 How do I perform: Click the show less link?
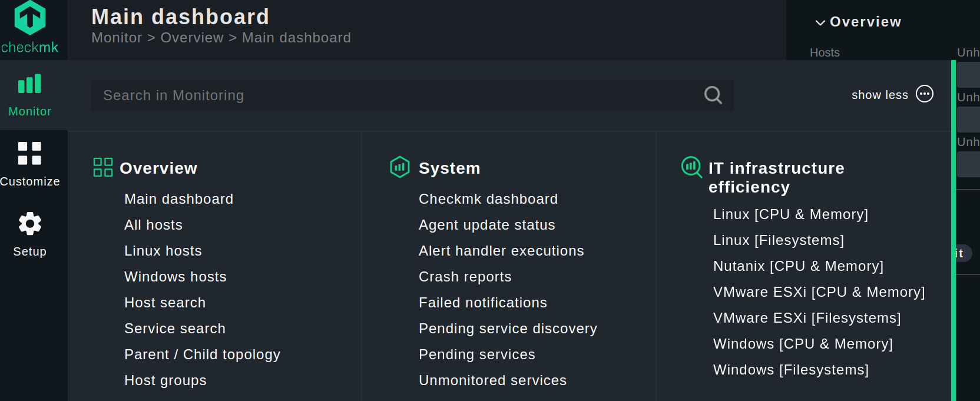880,95
